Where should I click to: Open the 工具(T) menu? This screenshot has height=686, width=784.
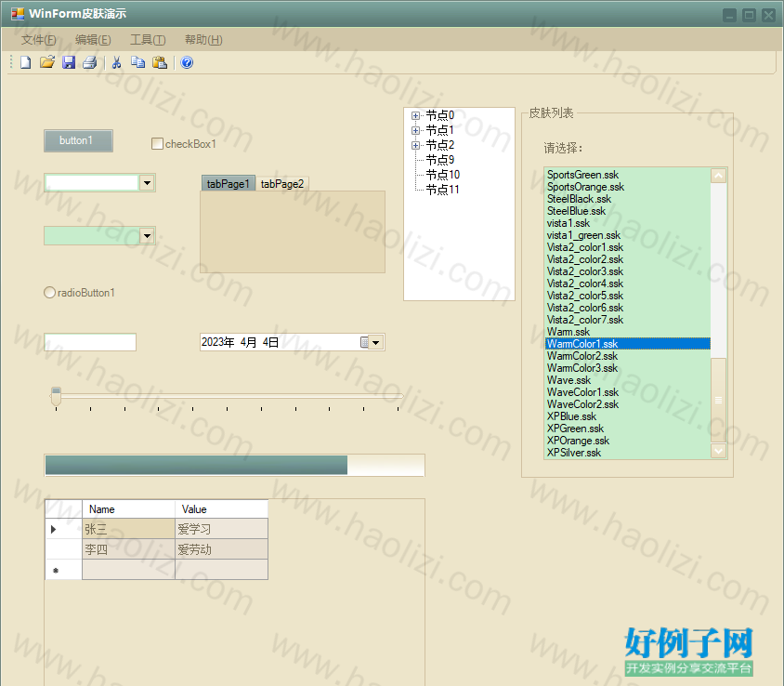148,40
